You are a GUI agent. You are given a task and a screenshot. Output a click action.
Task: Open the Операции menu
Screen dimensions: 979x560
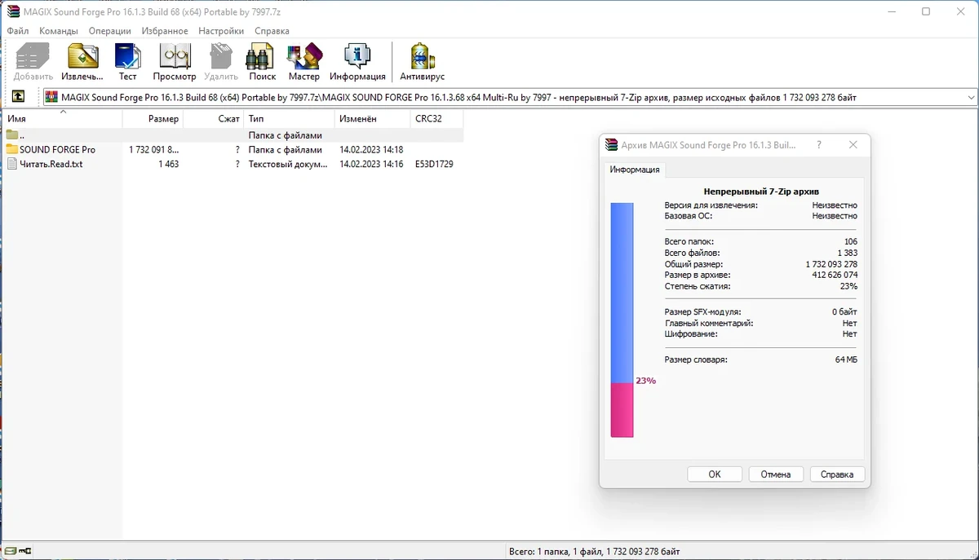point(110,31)
